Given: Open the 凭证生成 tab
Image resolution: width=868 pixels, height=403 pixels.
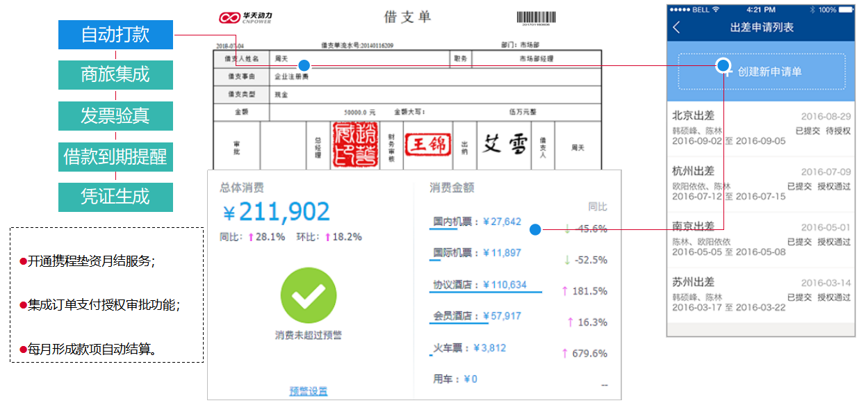Looking at the screenshot, I should [115, 197].
